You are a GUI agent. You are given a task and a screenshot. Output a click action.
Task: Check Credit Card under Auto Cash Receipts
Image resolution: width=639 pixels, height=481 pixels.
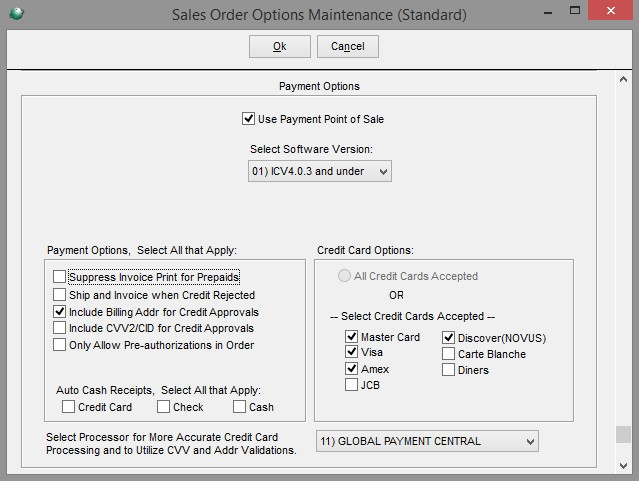[68, 407]
